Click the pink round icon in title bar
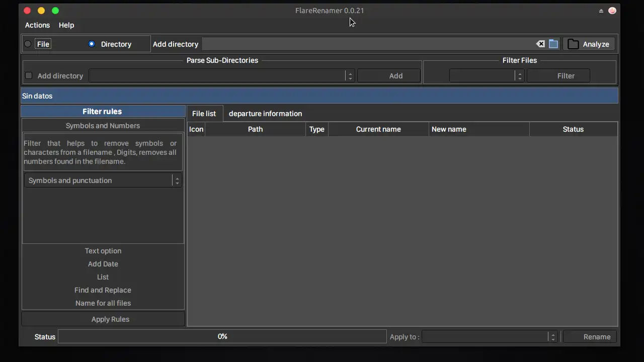The image size is (644, 362). (x=612, y=11)
